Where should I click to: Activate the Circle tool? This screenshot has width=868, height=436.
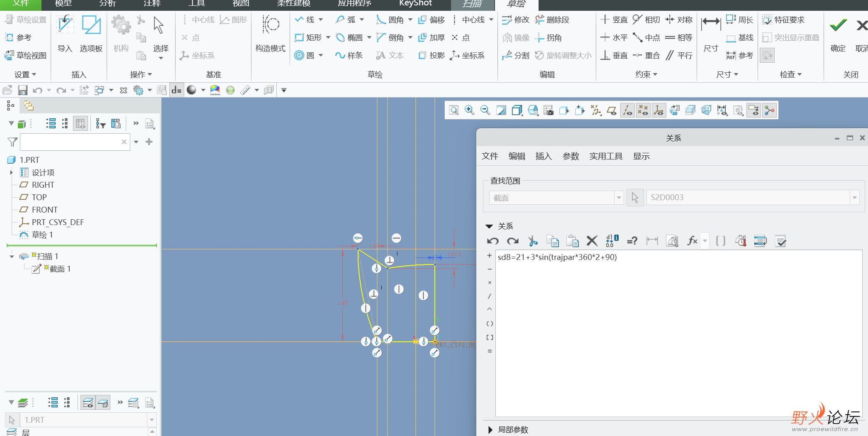tap(304, 55)
